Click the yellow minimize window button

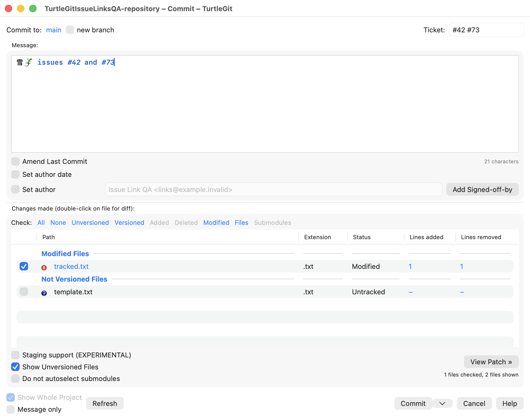tap(21, 9)
